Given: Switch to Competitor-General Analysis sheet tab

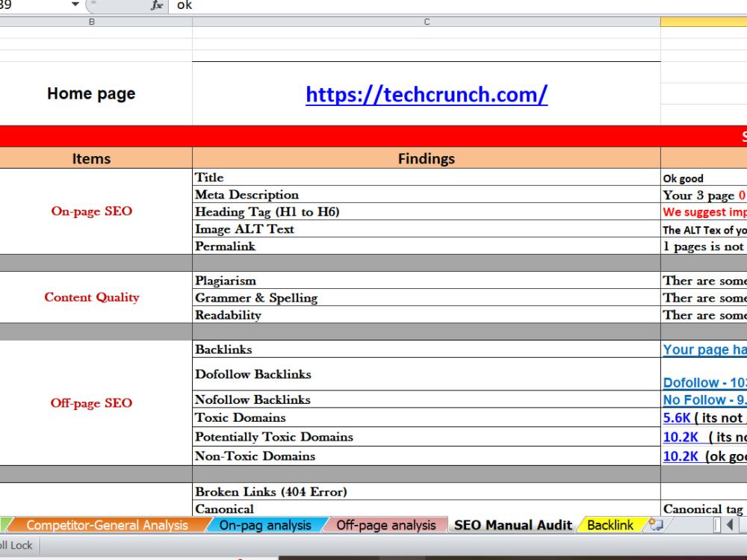Looking at the screenshot, I should [x=107, y=525].
